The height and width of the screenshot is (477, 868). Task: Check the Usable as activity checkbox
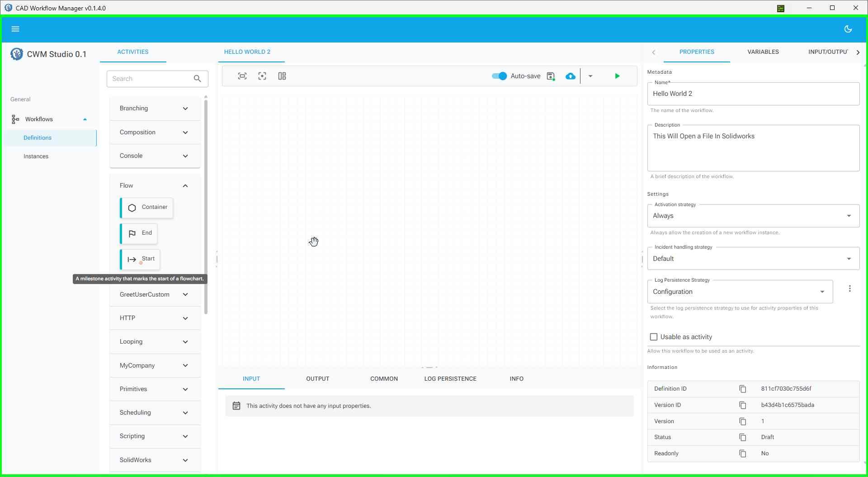pyautogui.click(x=654, y=337)
